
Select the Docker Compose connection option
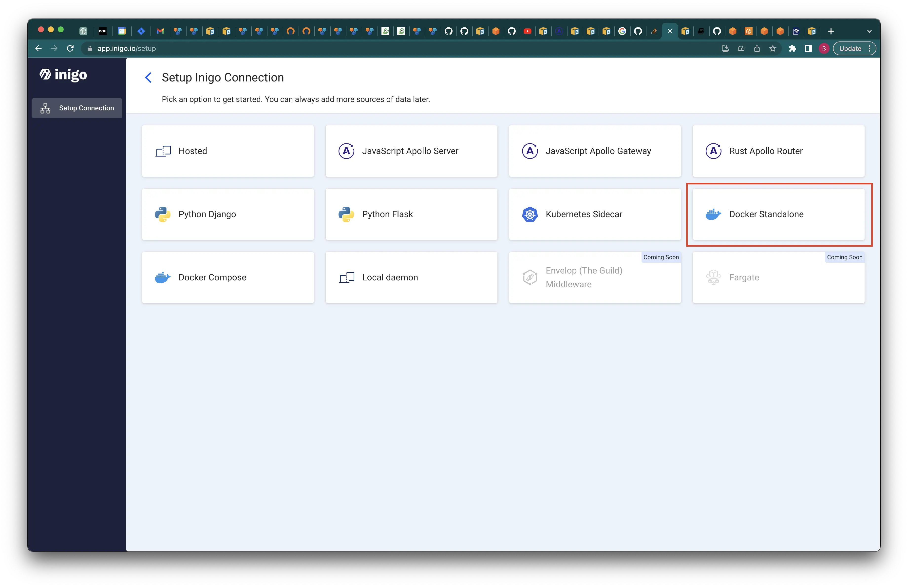coord(228,277)
